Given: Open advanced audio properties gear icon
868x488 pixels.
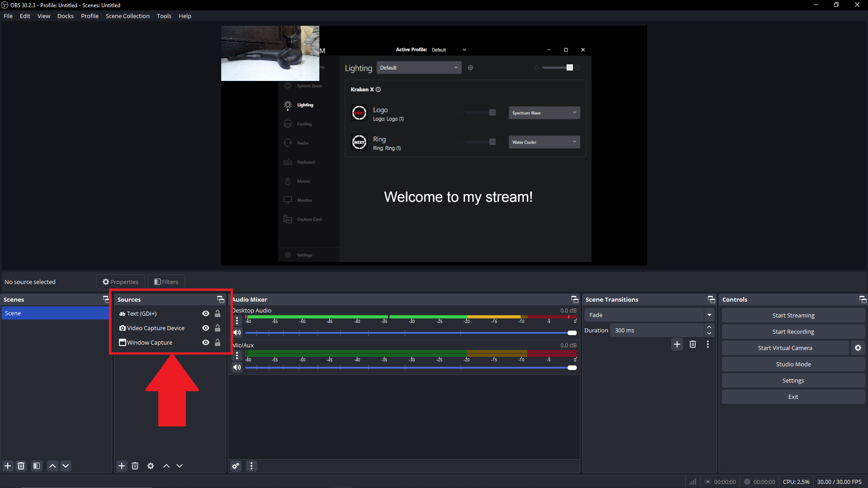Looking at the screenshot, I should [235, 466].
